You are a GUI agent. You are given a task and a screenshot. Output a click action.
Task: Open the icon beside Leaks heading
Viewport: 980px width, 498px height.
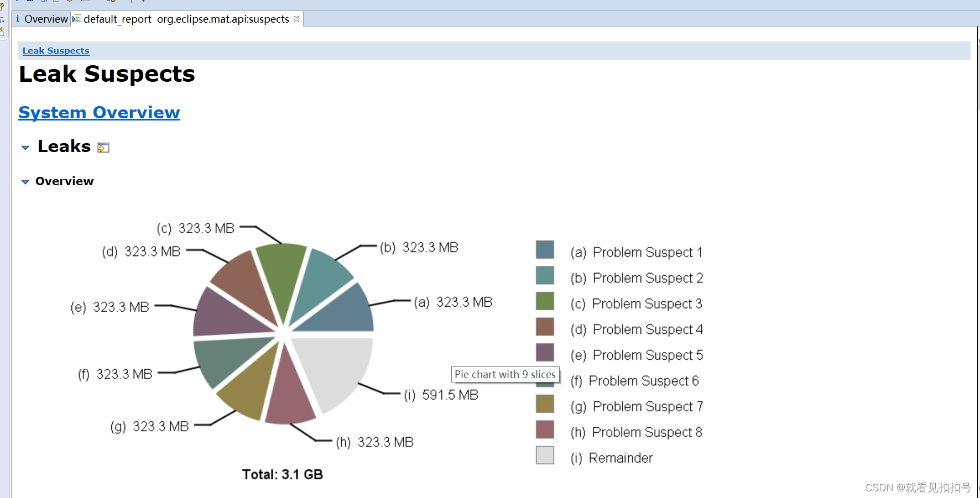(103, 148)
